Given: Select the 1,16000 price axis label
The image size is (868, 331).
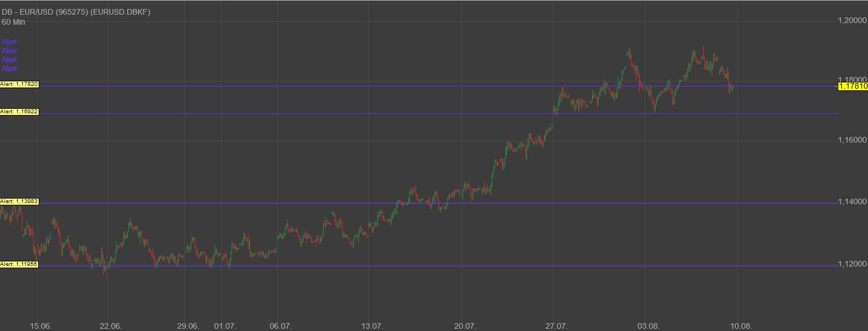Looking at the screenshot, I should tap(852, 140).
